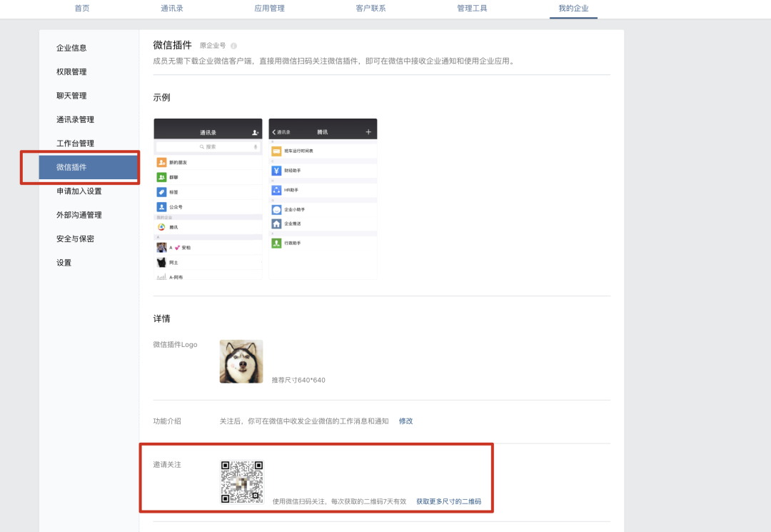Click the HR助手 icon in the example
The width and height of the screenshot is (771, 532).
coord(276,190)
